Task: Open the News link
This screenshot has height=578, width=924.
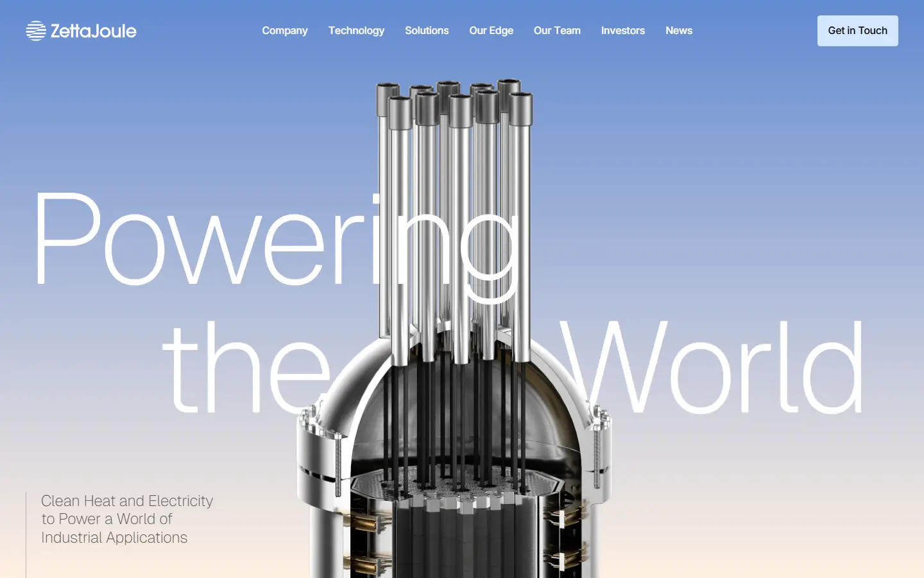Action: pos(679,31)
